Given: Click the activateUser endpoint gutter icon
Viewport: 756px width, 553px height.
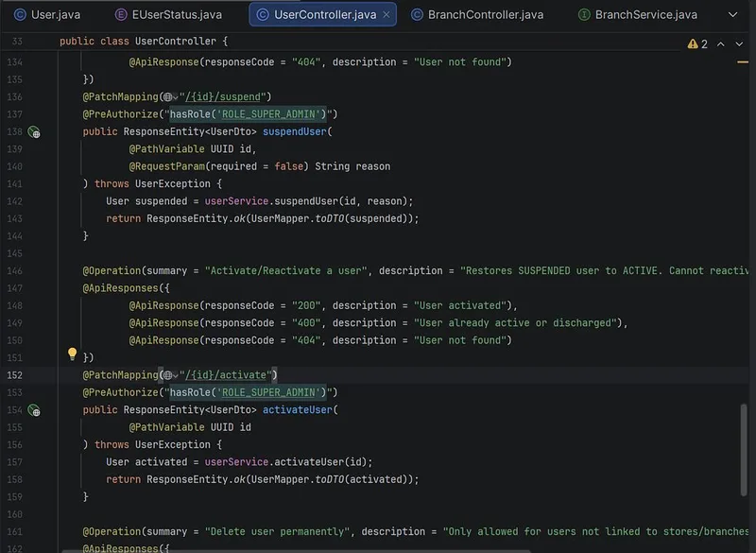Looking at the screenshot, I should pos(34,410).
